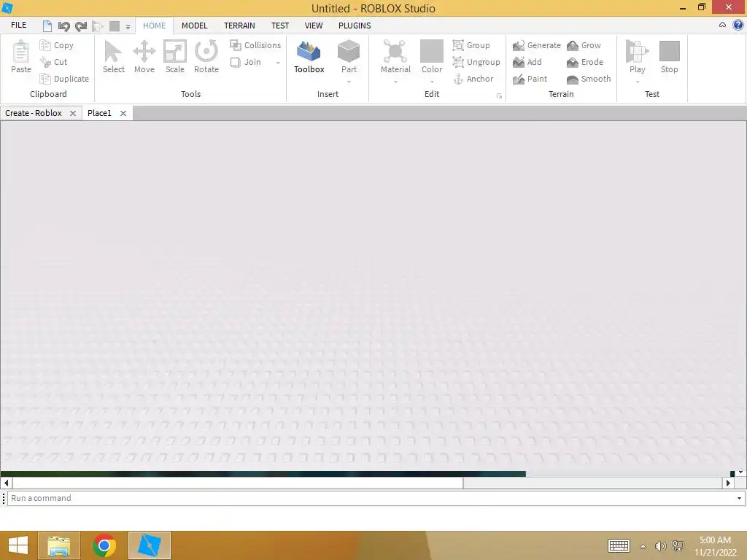Screen dimensions: 747x560
Task: Click Group in the Edit section
Action: (471, 45)
